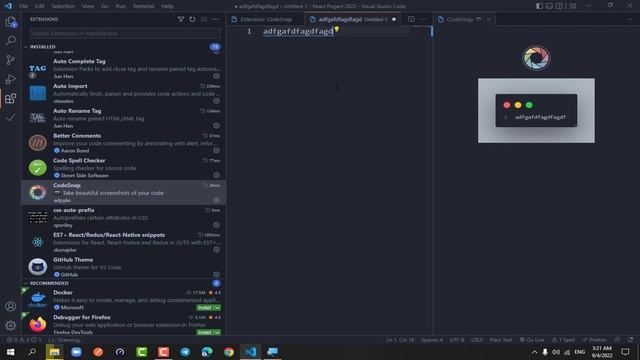This screenshot has height=360, width=640.
Task: Split the editor right
Action: pyautogui.click(x=411, y=19)
